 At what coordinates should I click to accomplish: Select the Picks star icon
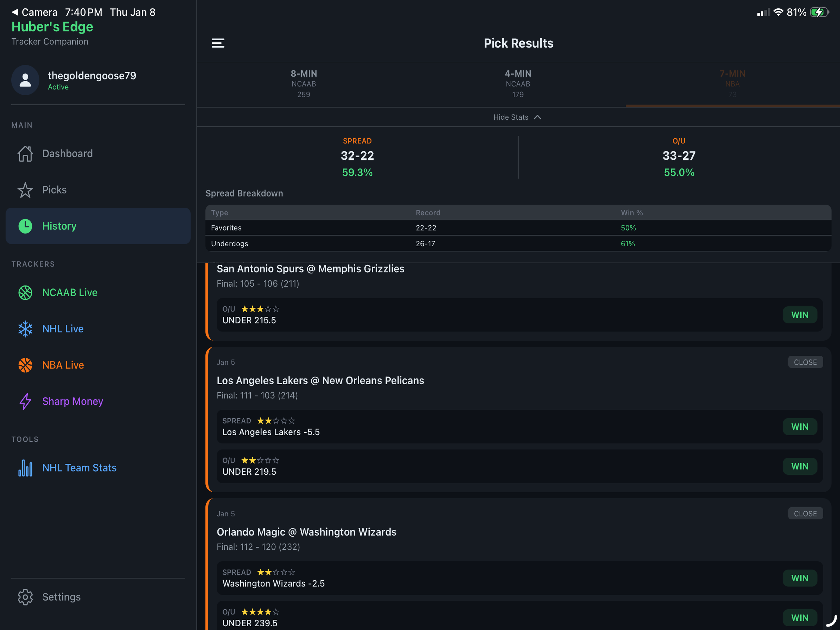(x=25, y=190)
